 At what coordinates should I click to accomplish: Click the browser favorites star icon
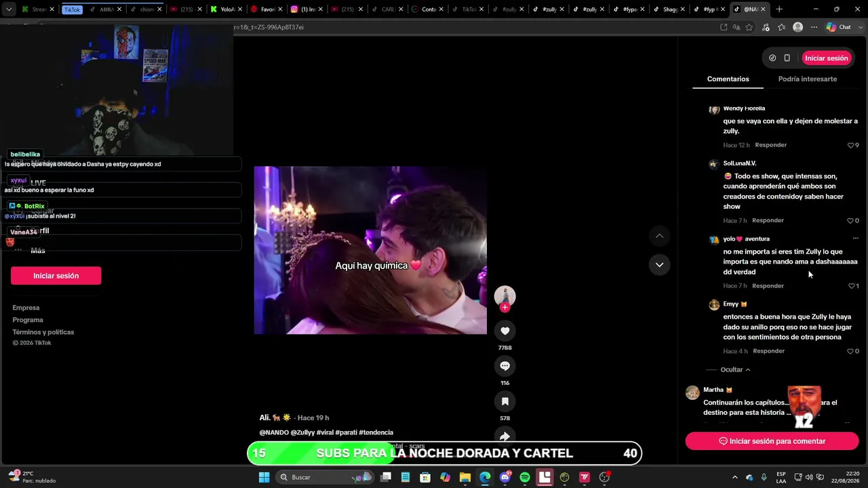coord(749,27)
